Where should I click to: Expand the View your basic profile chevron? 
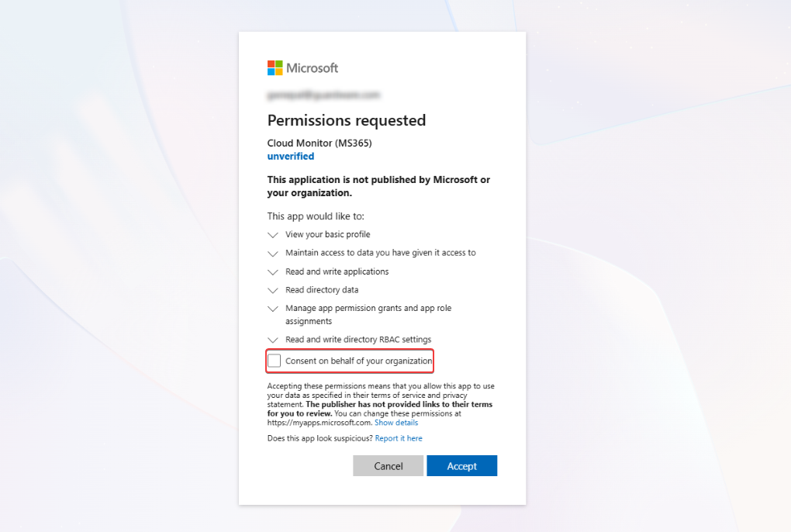(272, 235)
